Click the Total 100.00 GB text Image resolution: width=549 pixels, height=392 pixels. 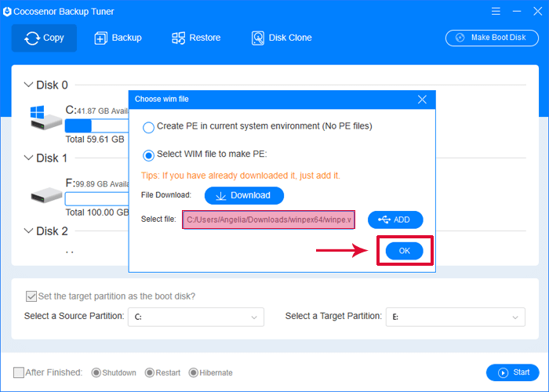97,212
